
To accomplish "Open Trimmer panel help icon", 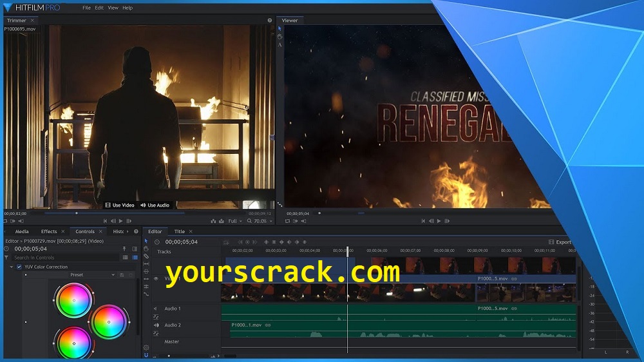I will (x=270, y=20).
